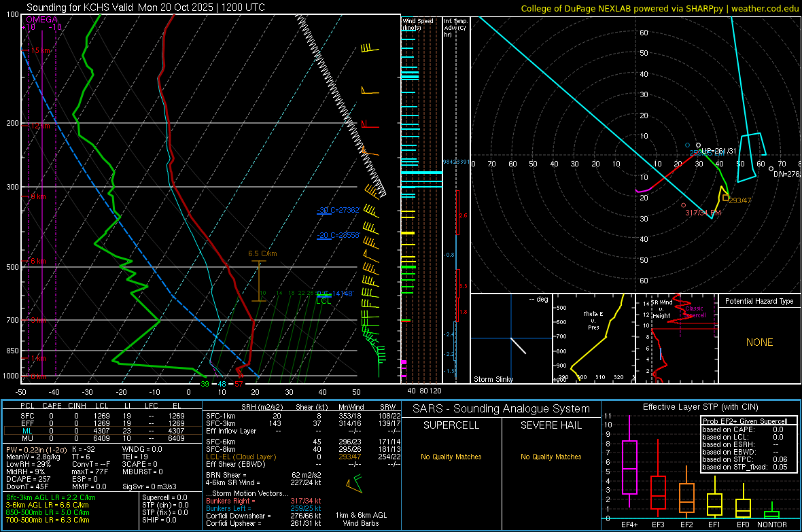This screenshot has height=532, width=802.
Task: Click the BRN Shear = 62 m2/s2 row
Action: click(264, 475)
